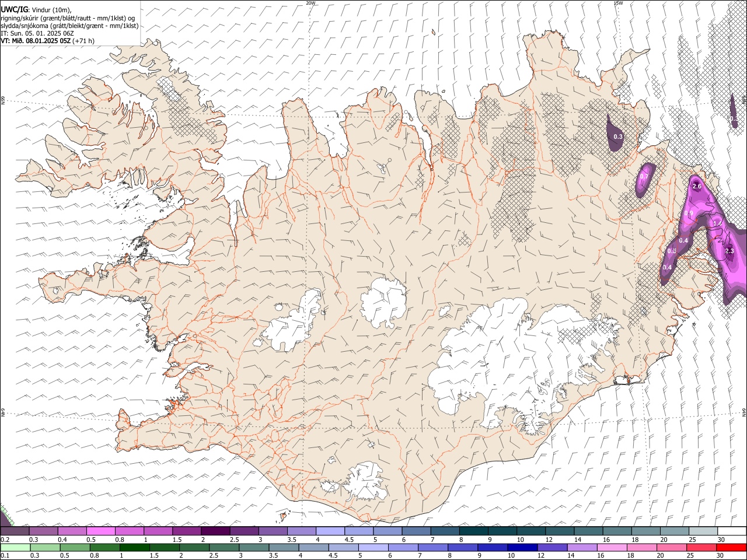The image size is (747, 560).
Task: Click the bright red swatch after 30 in the rain scale
Action: click(x=731, y=547)
